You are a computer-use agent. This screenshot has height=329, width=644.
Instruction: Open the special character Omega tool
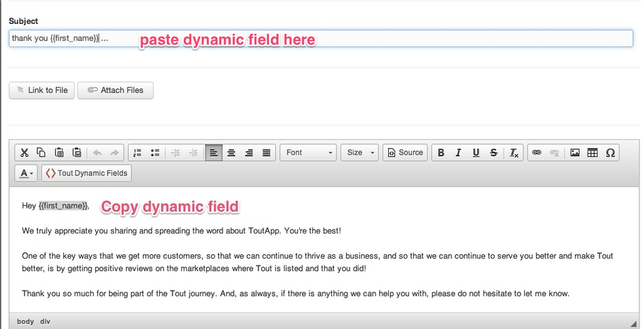610,153
